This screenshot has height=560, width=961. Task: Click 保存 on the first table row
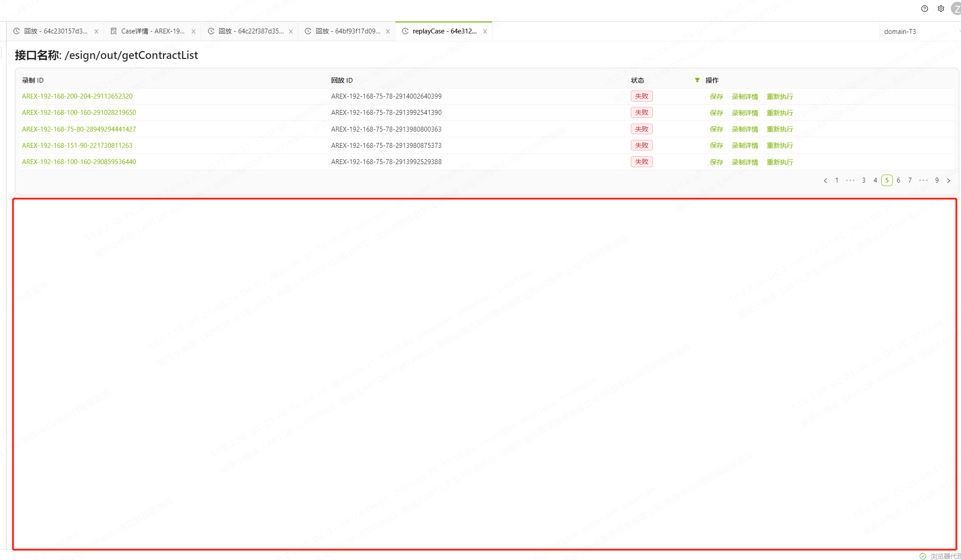[717, 96]
